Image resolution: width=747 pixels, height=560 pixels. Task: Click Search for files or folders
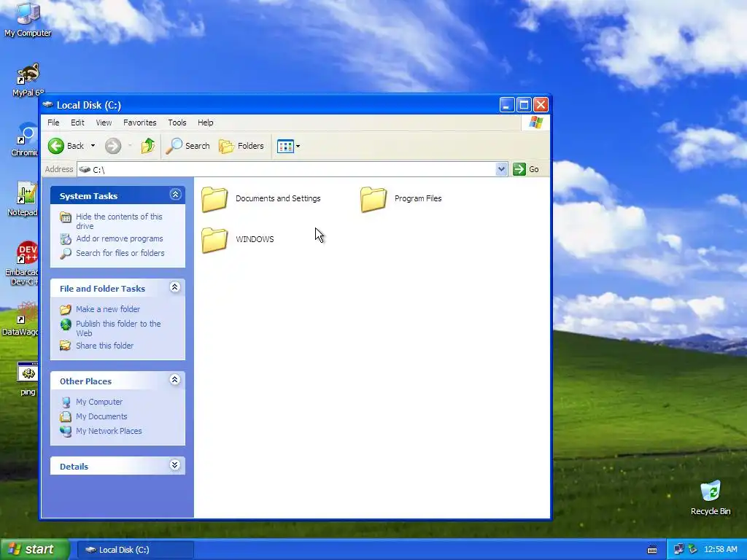120,253
